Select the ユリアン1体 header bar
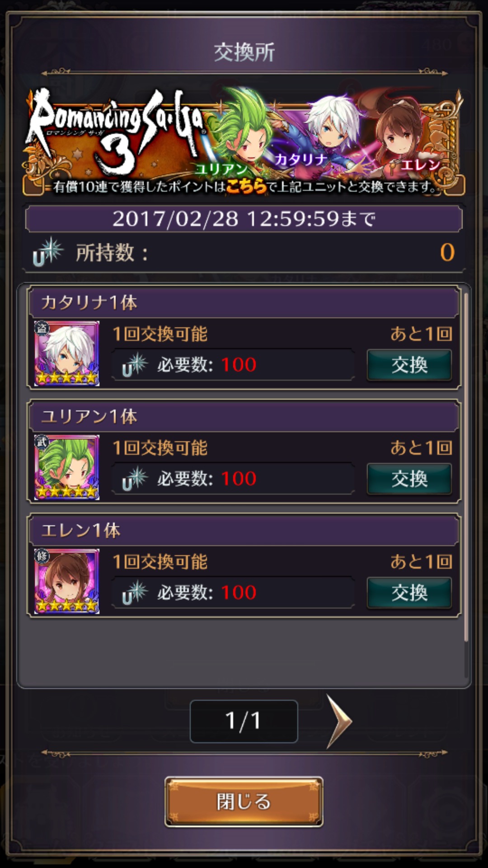Image resolution: width=488 pixels, height=868 pixels. (x=244, y=416)
